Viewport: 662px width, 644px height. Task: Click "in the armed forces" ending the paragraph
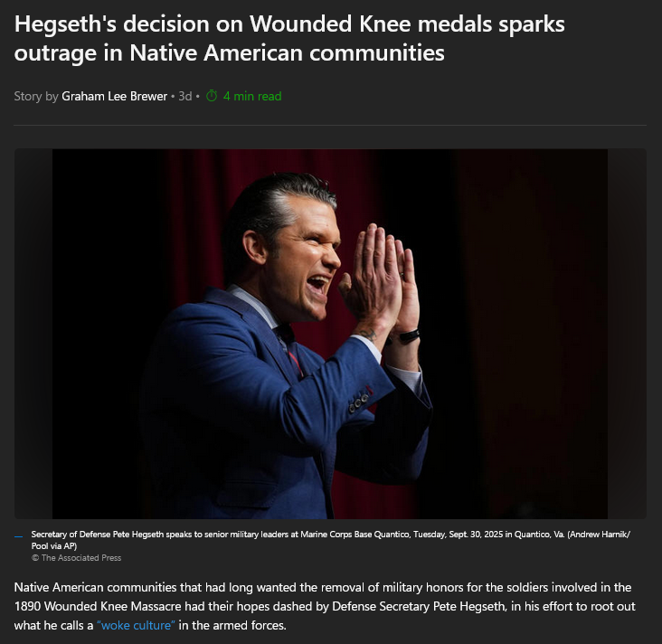pyautogui.click(x=232, y=625)
